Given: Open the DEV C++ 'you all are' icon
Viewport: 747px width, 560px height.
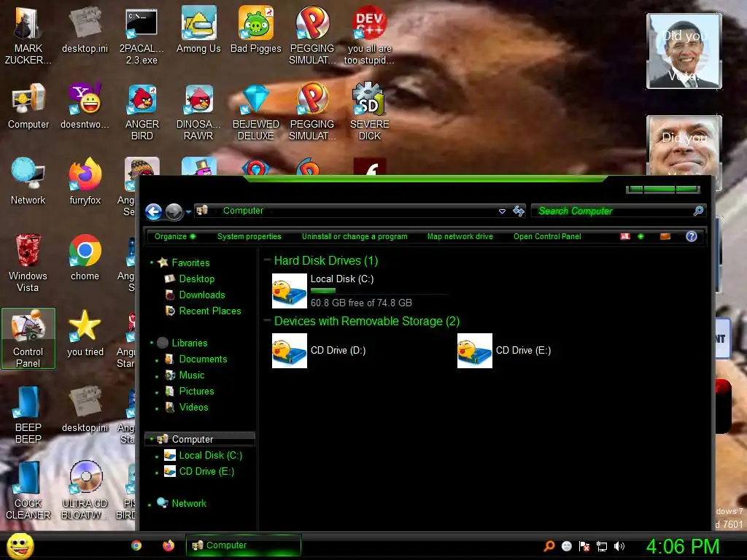Looking at the screenshot, I should pos(370,36).
